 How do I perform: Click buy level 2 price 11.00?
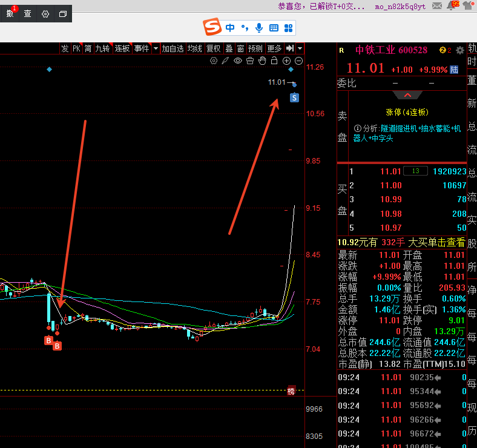391,185
